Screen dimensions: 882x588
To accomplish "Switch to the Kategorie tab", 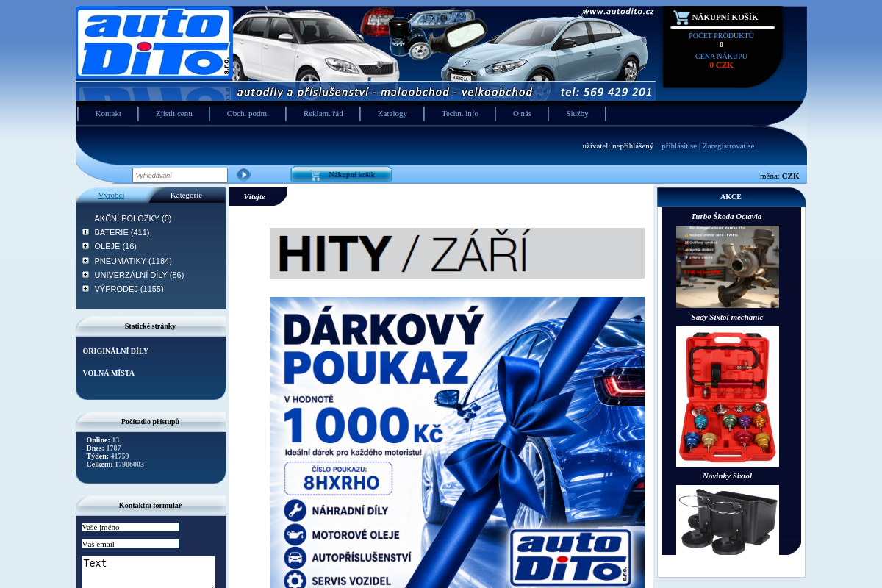I will [186, 195].
